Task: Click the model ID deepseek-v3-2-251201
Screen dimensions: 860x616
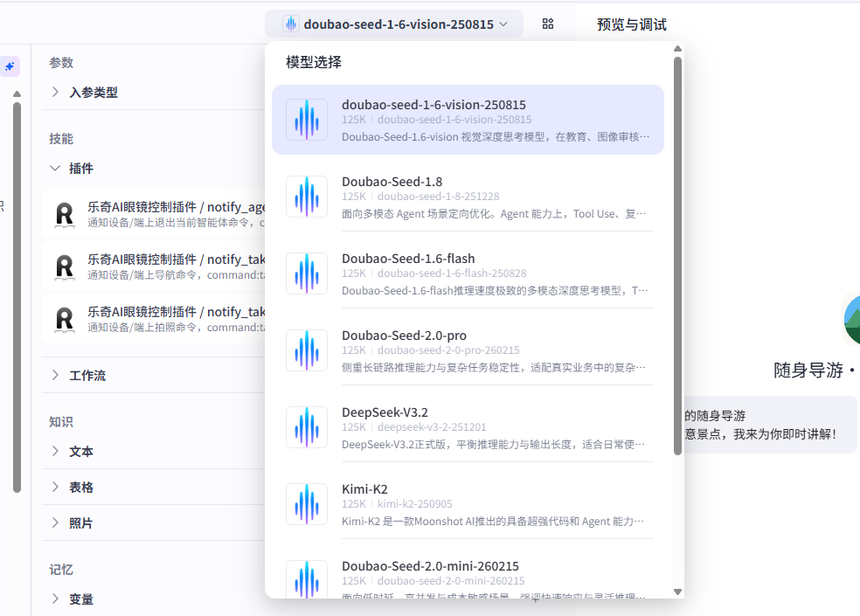Action: [432, 426]
